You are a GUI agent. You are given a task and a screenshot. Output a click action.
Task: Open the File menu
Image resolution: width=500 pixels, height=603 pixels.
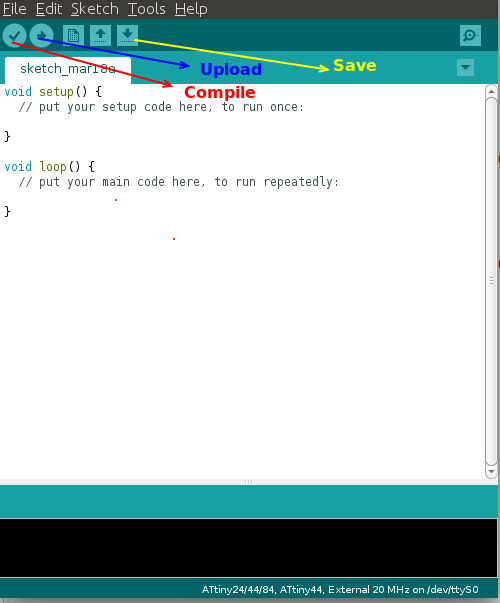point(15,9)
